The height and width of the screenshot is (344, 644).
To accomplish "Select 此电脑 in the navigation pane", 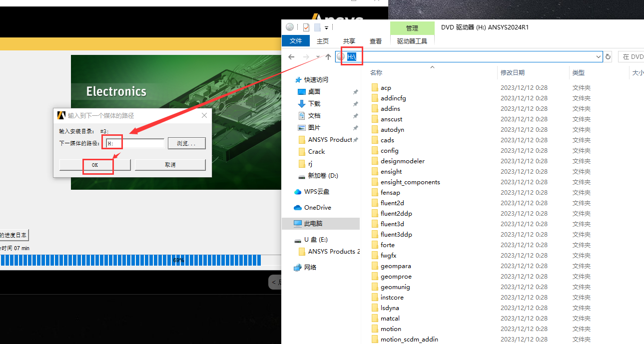I will coord(313,224).
